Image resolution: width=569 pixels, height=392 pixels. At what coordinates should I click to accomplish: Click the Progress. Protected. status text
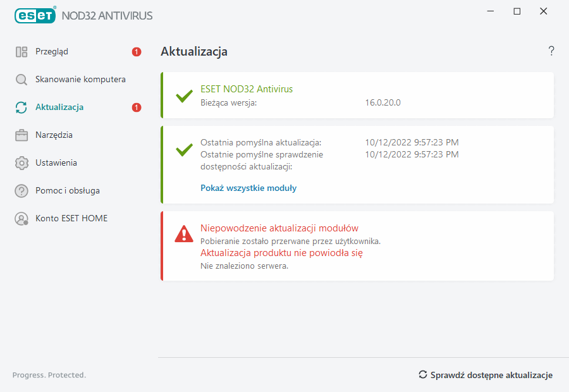click(x=49, y=374)
